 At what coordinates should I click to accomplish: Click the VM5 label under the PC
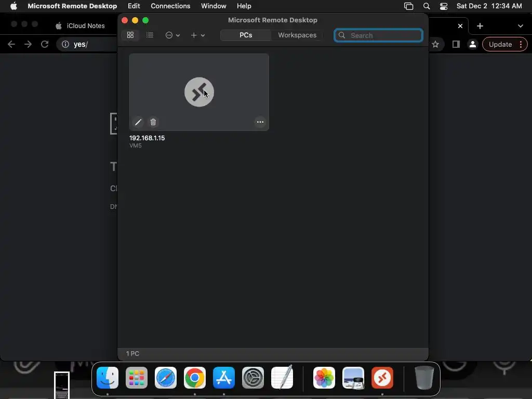pyautogui.click(x=136, y=145)
